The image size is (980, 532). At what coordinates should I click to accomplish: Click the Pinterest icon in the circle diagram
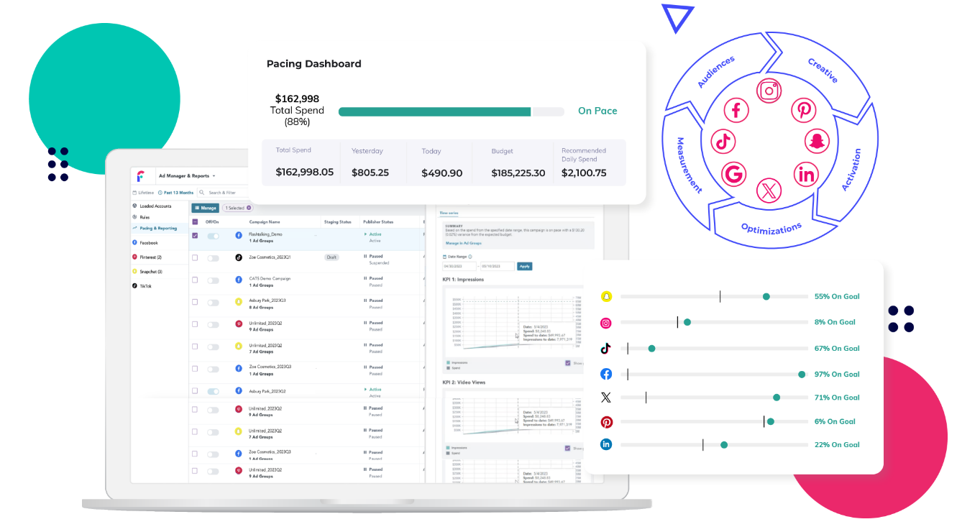pyautogui.click(x=804, y=110)
